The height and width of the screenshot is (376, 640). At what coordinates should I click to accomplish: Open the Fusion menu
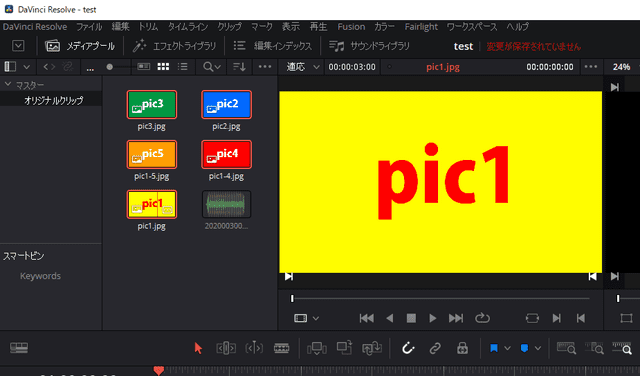click(x=351, y=27)
